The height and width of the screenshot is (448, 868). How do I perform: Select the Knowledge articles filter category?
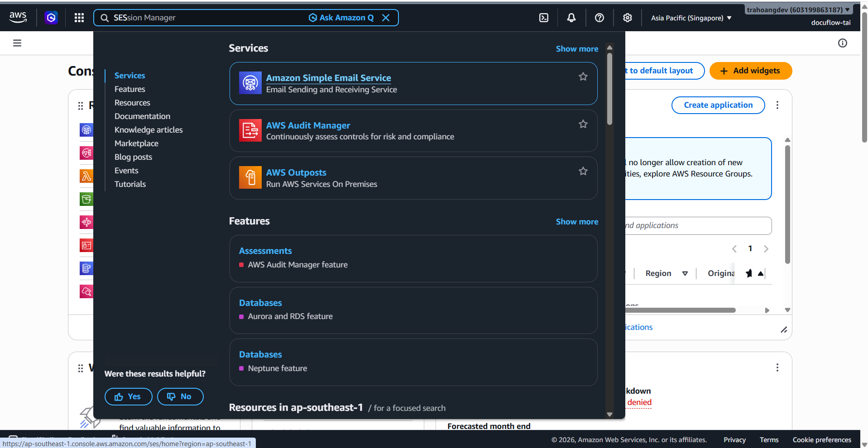[149, 130]
